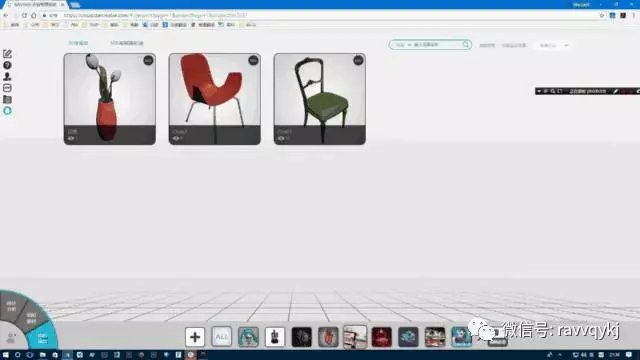Select the dark teal category thumbnail
This screenshot has height=360, width=640.
click(x=408, y=337)
